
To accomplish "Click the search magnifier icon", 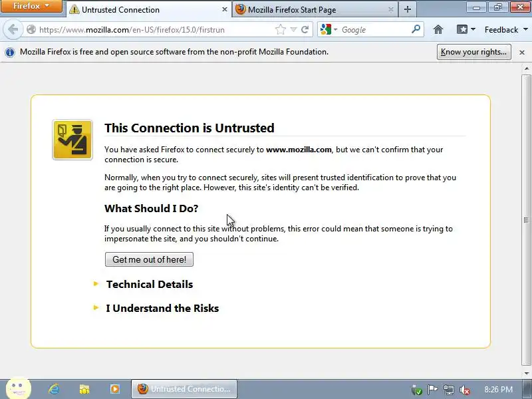I will click(416, 29).
